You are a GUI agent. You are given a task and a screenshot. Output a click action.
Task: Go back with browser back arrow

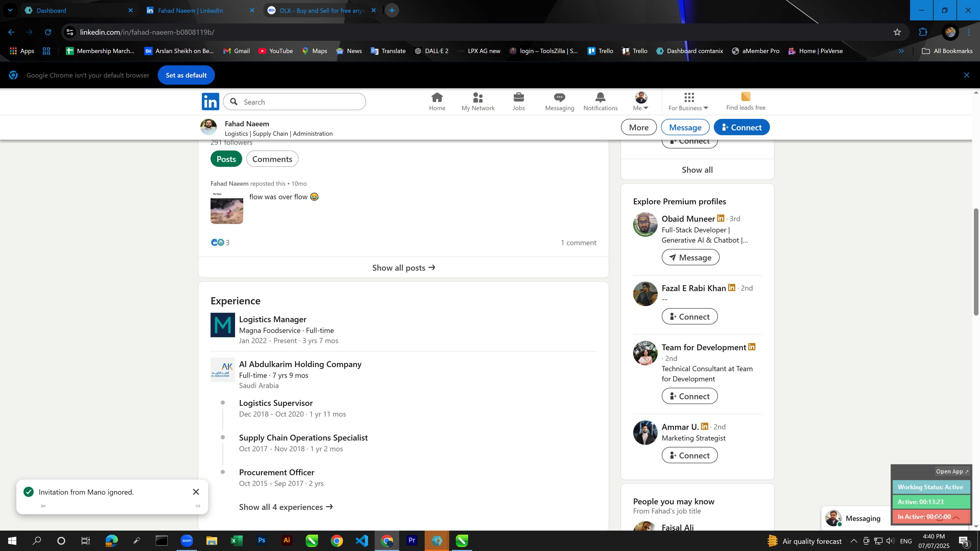click(x=11, y=32)
